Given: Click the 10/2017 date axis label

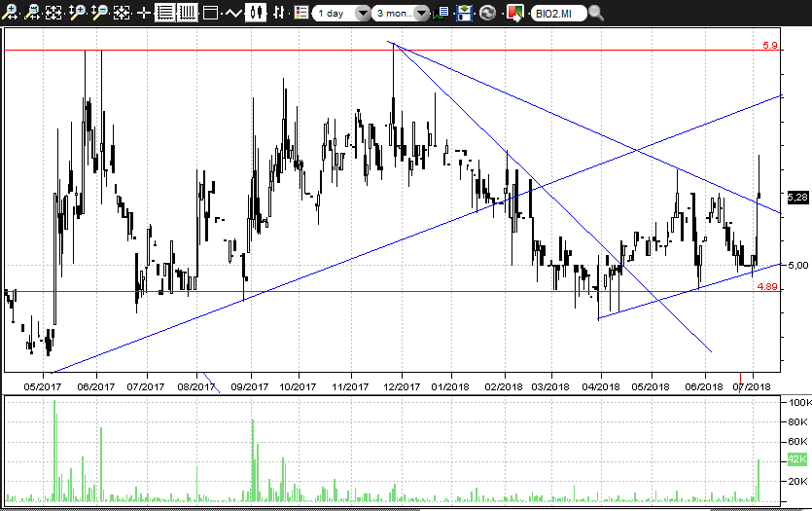Looking at the screenshot, I should click(298, 386).
